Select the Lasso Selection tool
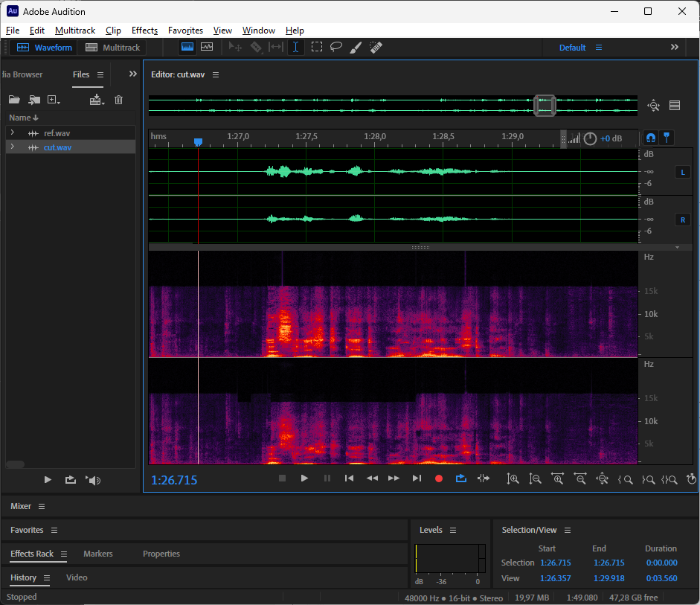The image size is (700, 605). 336,47
